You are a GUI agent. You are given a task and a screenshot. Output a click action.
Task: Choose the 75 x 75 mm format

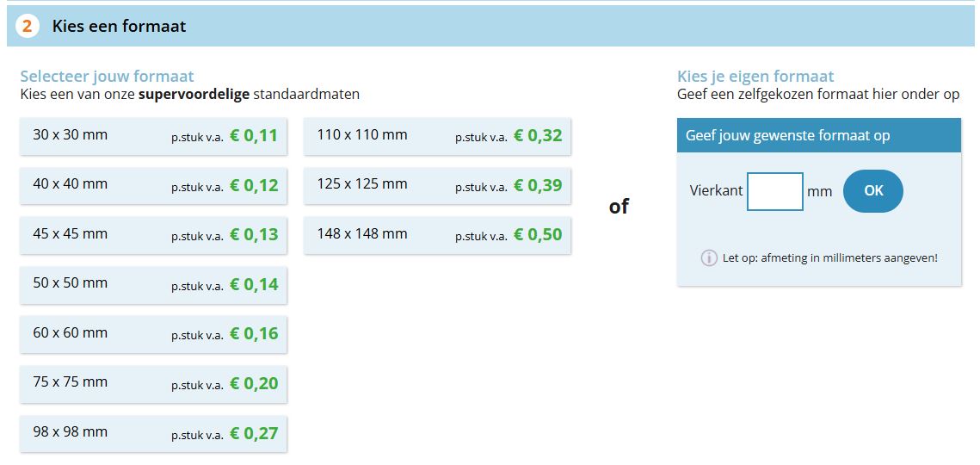click(153, 384)
